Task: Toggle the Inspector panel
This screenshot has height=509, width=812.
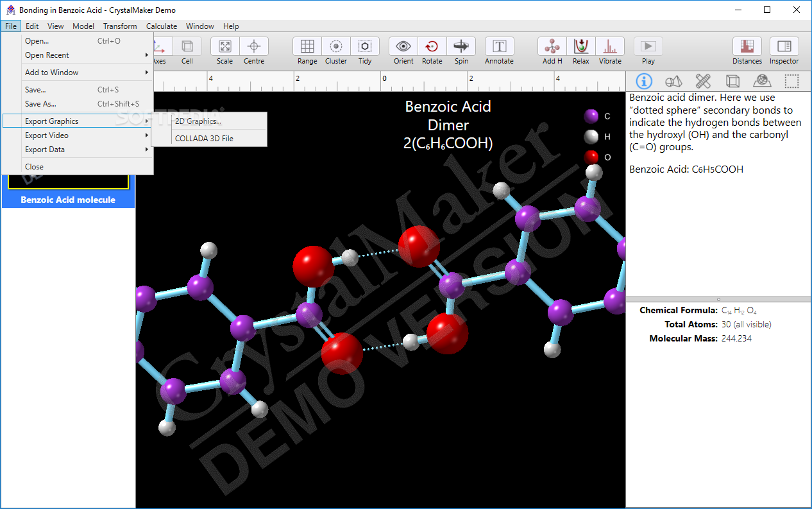Action: (784, 46)
